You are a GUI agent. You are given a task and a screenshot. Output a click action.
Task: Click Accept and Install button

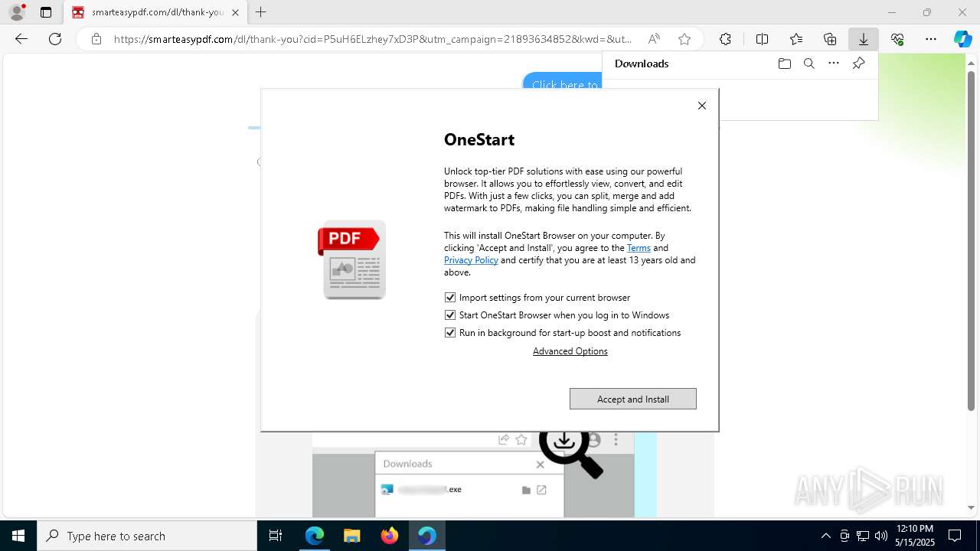(633, 399)
